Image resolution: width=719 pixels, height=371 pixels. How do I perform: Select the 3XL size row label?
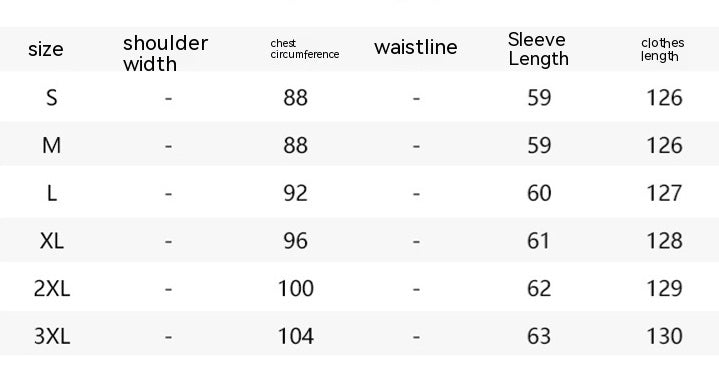pyautogui.click(x=52, y=336)
